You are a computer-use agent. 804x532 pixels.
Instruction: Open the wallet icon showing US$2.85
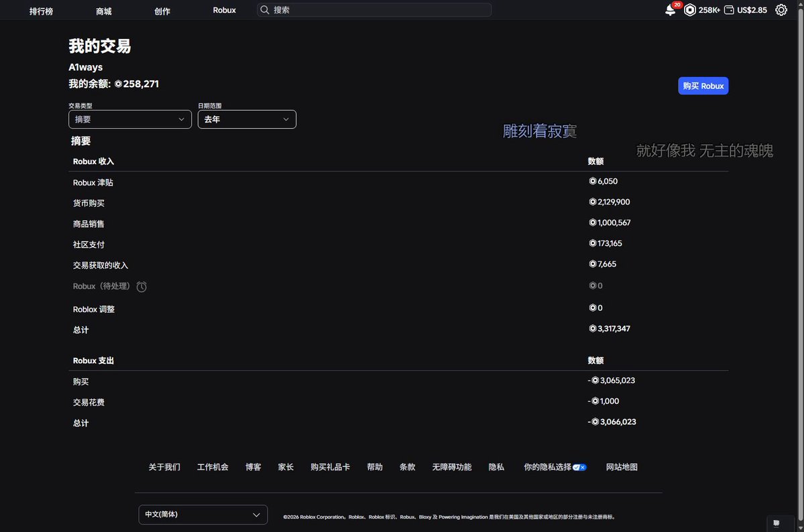729,10
